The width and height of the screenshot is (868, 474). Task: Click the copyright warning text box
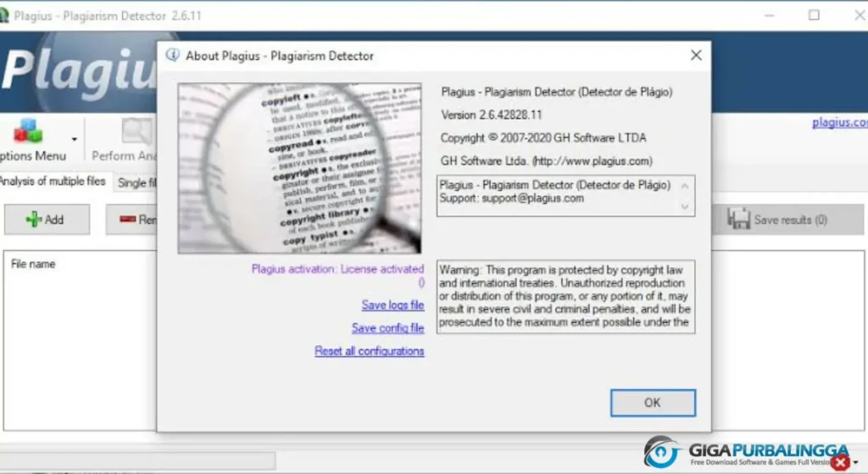pos(565,296)
